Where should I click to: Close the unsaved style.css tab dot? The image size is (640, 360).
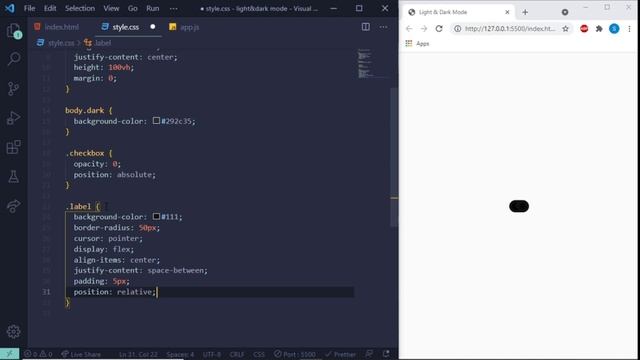[x=153, y=27]
